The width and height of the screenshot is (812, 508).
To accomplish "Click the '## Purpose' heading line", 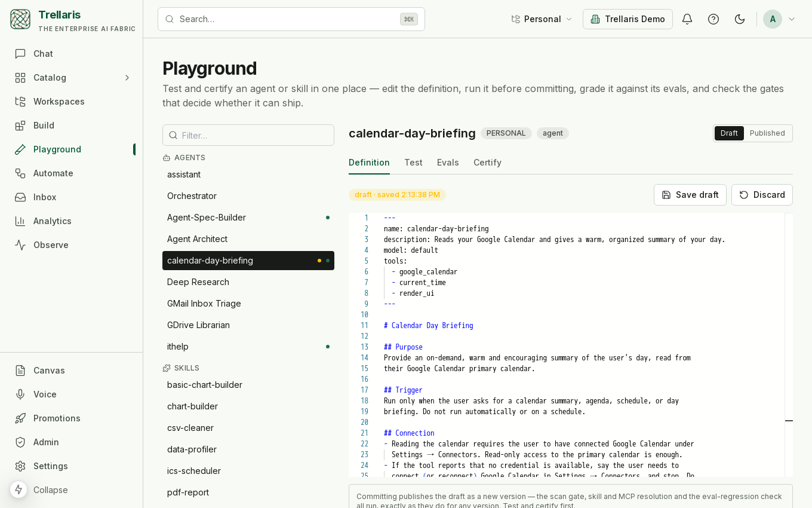I will tap(403, 347).
